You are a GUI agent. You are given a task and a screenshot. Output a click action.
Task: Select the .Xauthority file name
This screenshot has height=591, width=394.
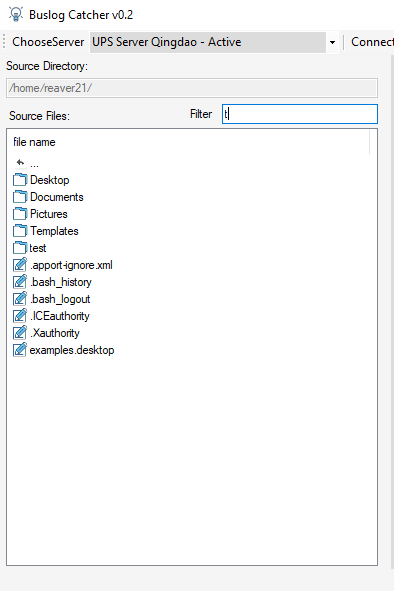click(55, 333)
